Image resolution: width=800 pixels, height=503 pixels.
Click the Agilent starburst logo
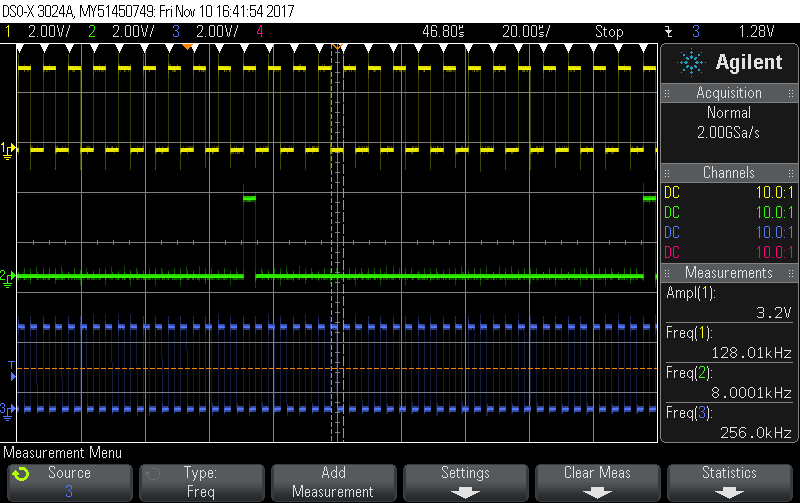(x=691, y=62)
